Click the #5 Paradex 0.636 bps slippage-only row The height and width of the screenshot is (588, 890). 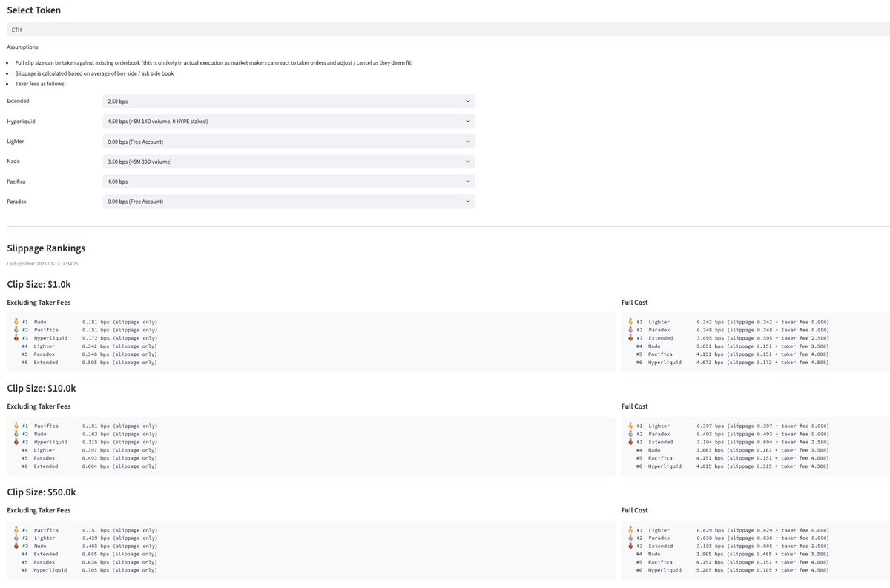90,563
